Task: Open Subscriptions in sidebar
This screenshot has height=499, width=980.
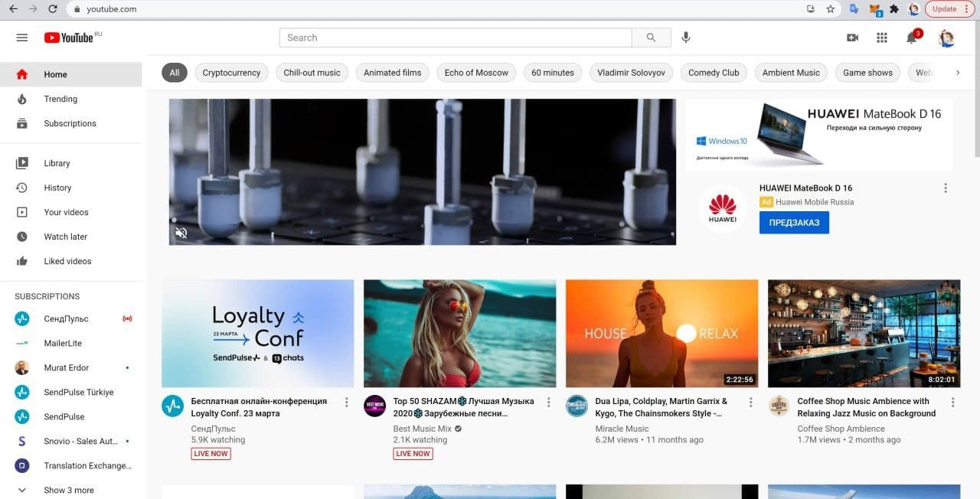Action: click(x=71, y=123)
